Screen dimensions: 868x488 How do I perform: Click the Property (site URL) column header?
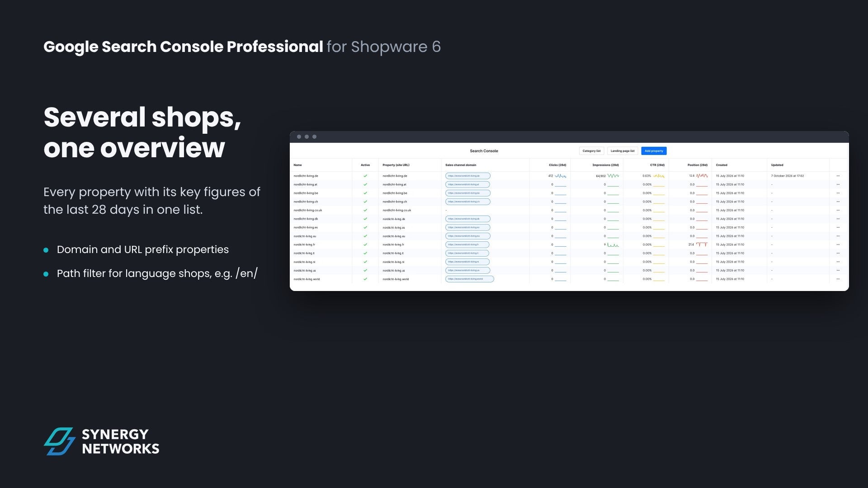click(x=396, y=165)
